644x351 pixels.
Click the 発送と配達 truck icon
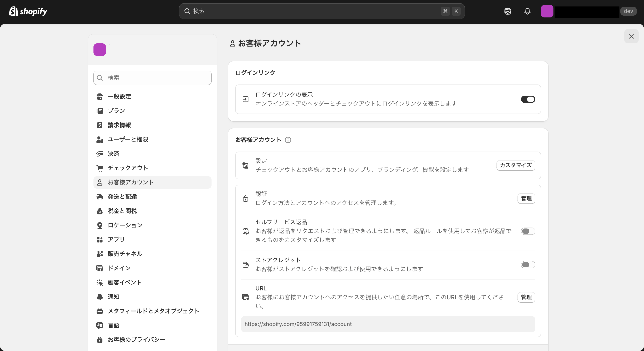(x=100, y=197)
